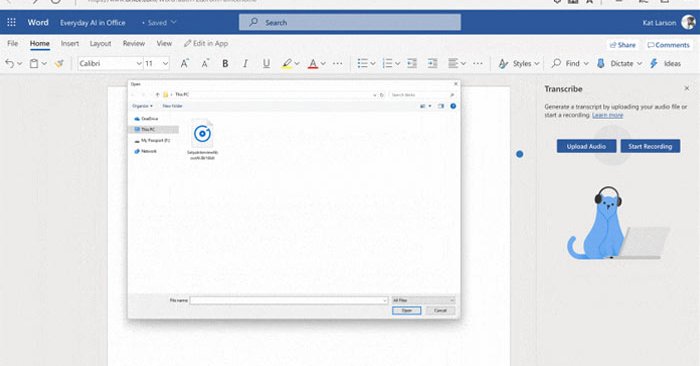Open the All Files type dropdown
Viewport: 700px width, 366px height.
423,300
